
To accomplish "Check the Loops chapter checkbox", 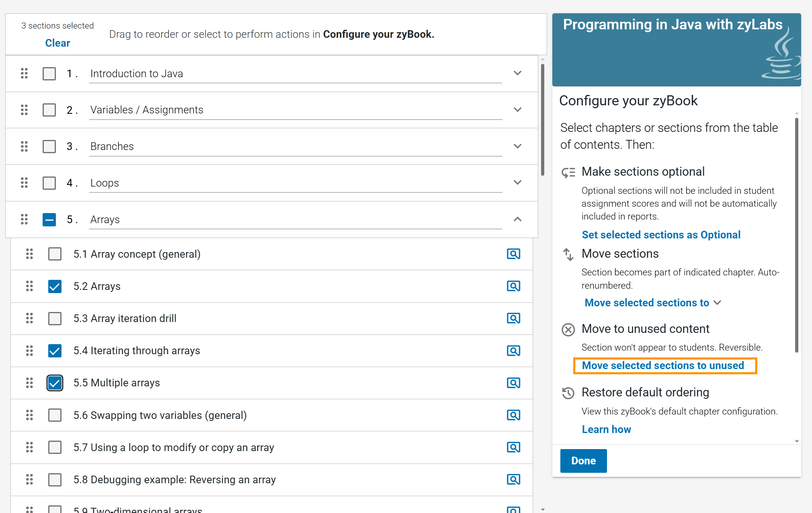I will 49,183.
